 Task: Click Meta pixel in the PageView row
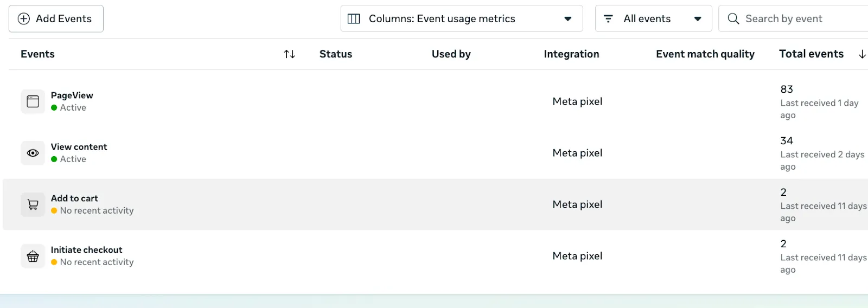(577, 101)
